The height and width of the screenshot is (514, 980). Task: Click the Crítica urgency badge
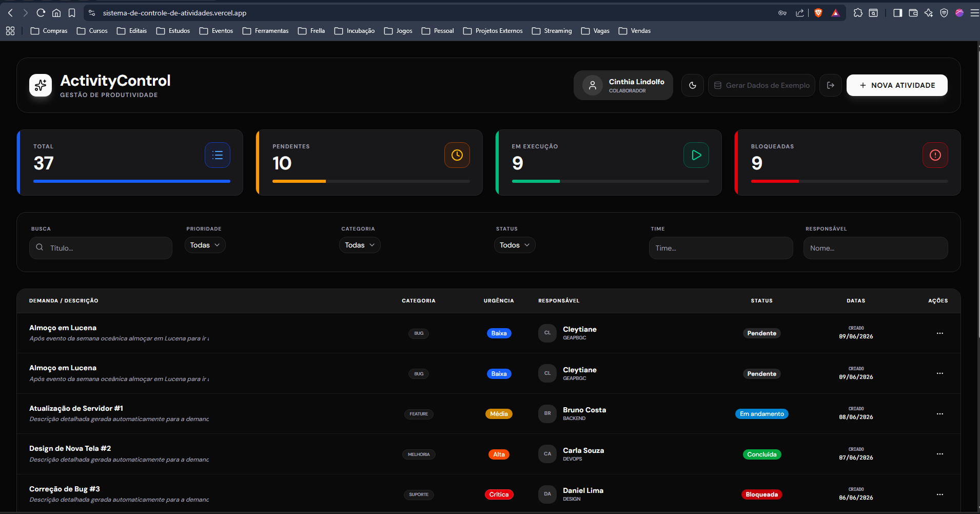pyautogui.click(x=499, y=494)
